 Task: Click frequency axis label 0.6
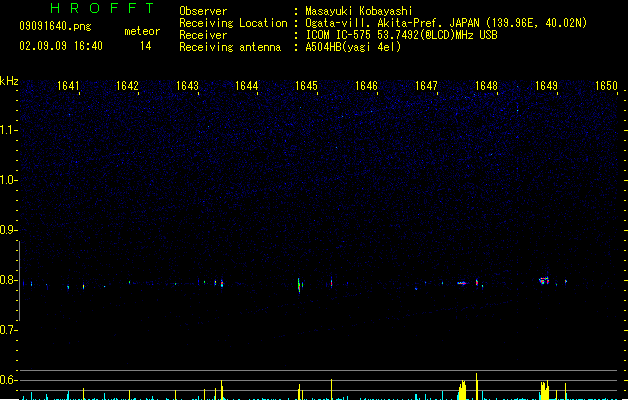(x=8, y=380)
